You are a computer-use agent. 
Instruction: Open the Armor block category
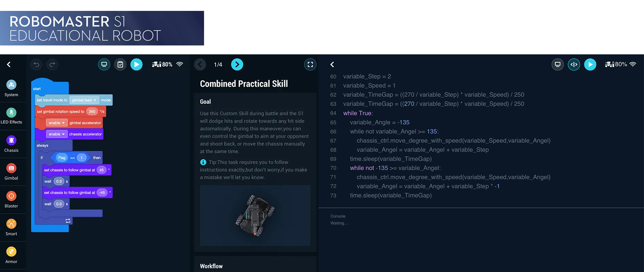tap(11, 255)
